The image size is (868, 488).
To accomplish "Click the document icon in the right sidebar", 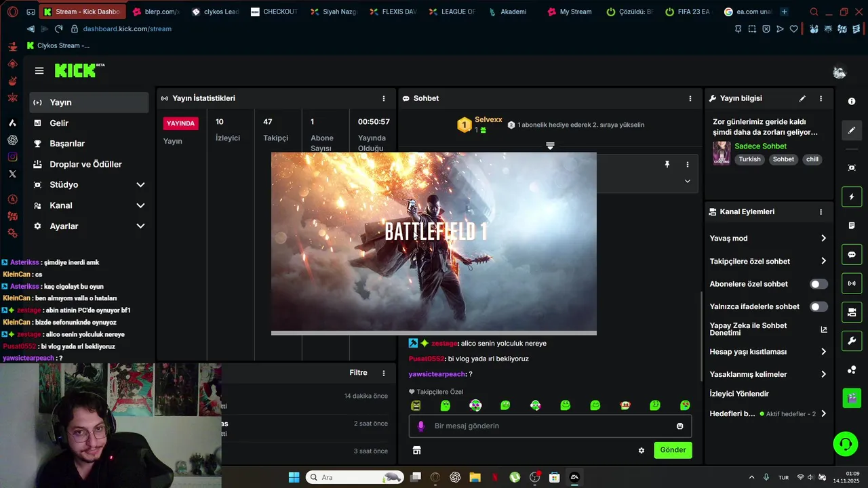I will pyautogui.click(x=852, y=225).
